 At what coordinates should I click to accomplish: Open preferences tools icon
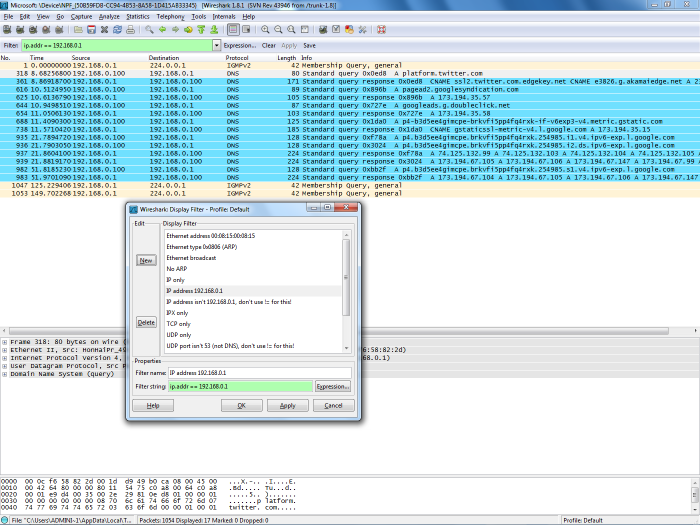pyautogui.click(x=362, y=30)
